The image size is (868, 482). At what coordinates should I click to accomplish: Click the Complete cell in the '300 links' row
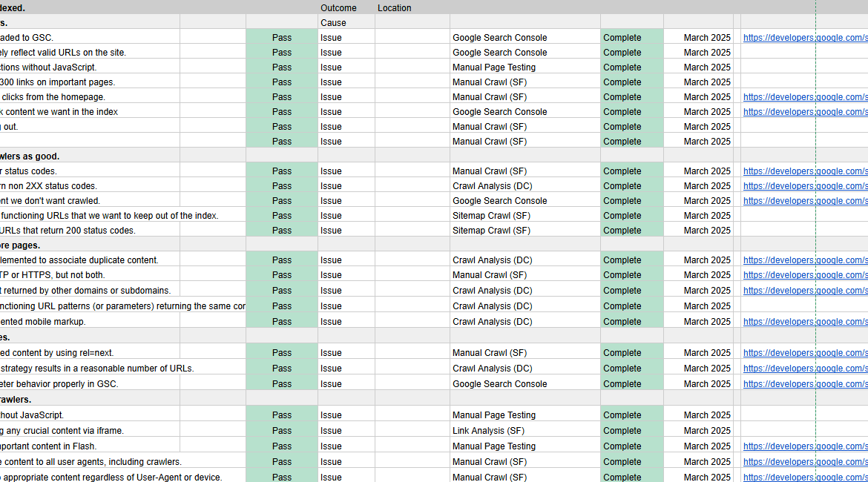(631, 82)
